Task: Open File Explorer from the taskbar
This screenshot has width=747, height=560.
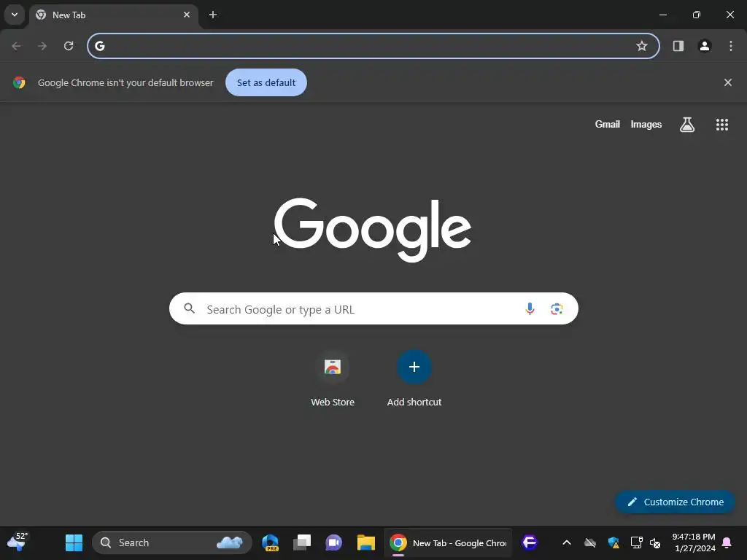Action: [x=366, y=542]
